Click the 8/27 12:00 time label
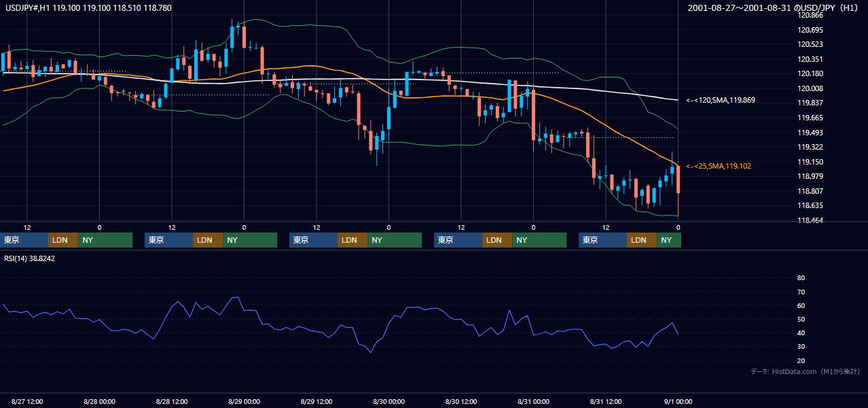Screen dimensions: 868x408 point(27,401)
